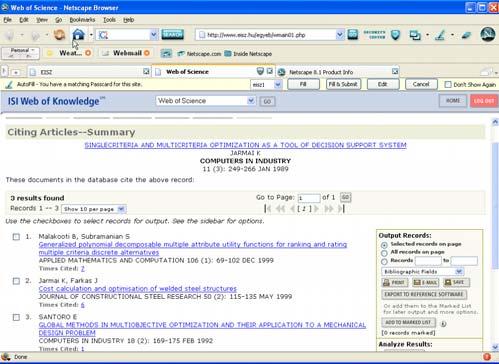Switch to the Netscape 8.1 Product Info tab
Screen dimensions: 499x364
[338, 72]
